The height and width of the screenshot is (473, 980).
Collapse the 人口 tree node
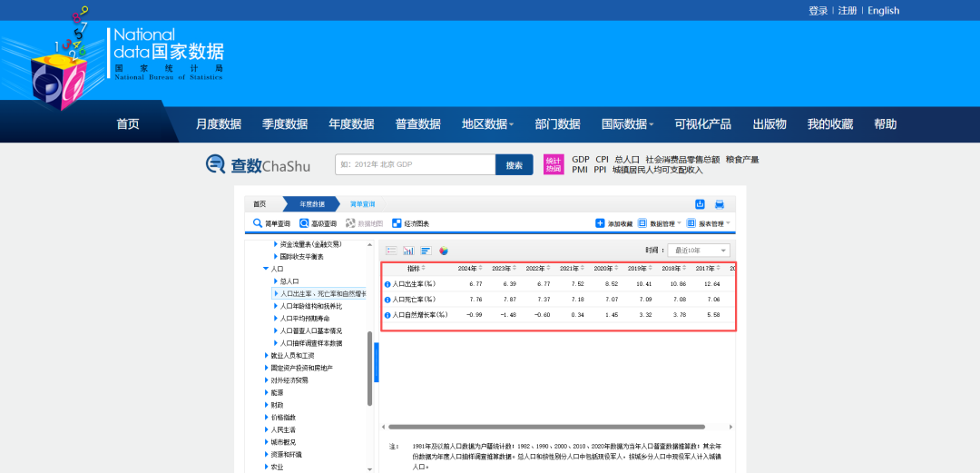[x=266, y=270]
